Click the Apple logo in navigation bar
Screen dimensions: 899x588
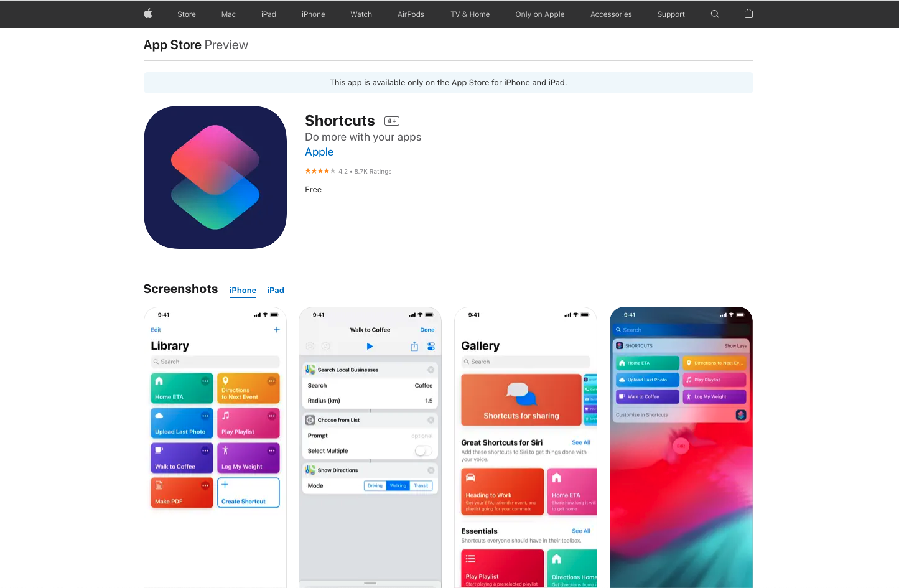coord(148,14)
